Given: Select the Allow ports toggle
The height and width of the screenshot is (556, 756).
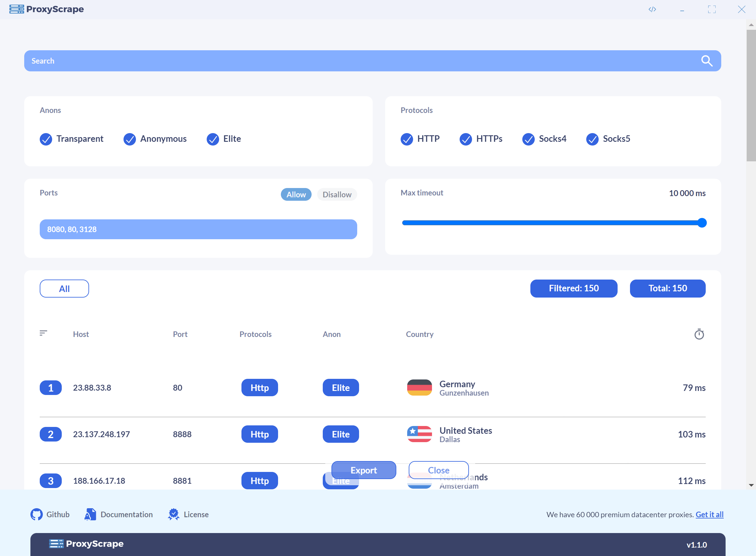Looking at the screenshot, I should (x=296, y=195).
